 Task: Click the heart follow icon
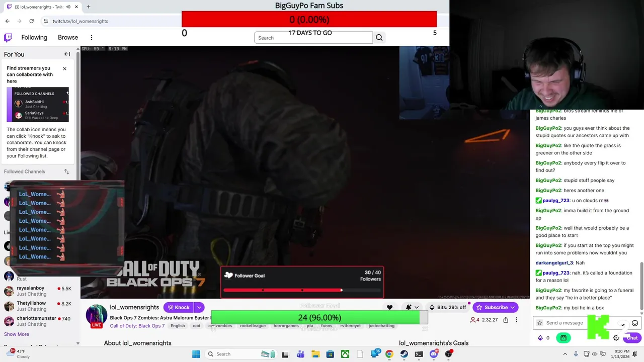pyautogui.click(x=389, y=307)
